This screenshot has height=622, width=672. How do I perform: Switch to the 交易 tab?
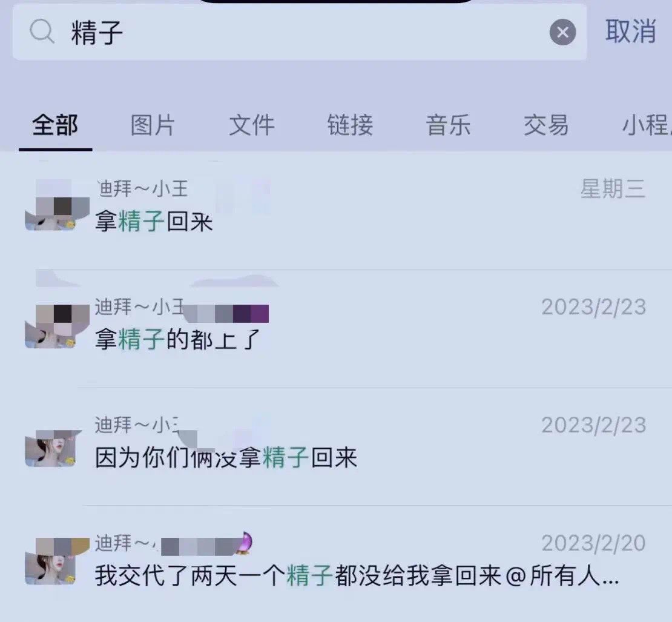click(x=547, y=125)
